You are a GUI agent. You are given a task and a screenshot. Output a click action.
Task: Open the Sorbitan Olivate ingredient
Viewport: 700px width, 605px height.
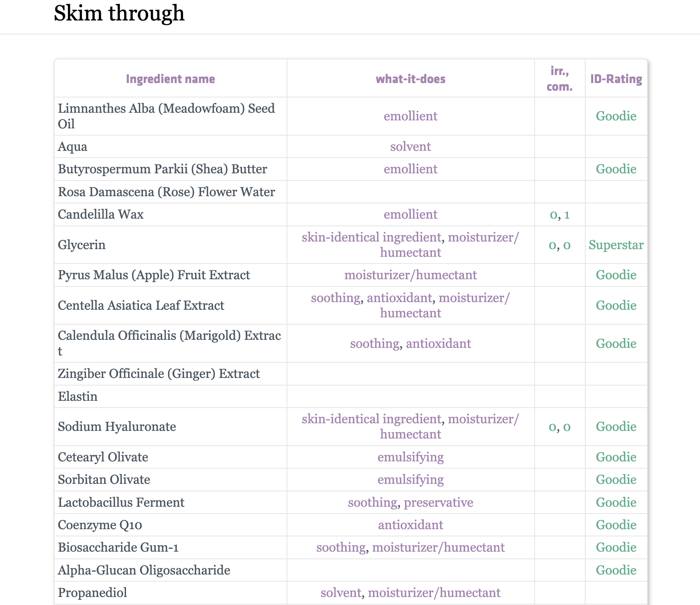point(104,480)
